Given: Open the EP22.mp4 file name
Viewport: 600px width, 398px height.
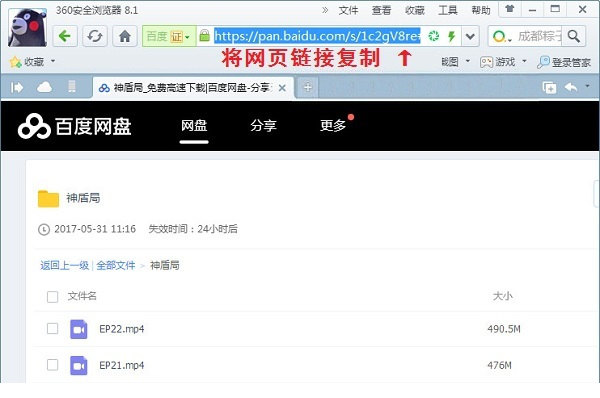Looking at the screenshot, I should tap(122, 329).
